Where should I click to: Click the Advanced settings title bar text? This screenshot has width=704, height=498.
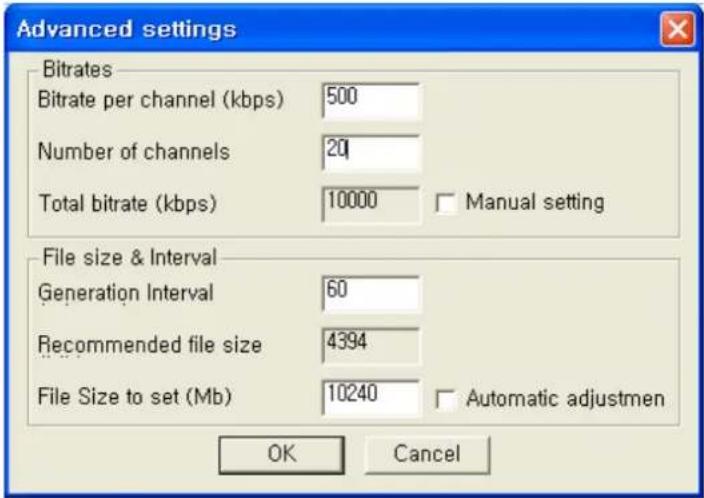click(126, 30)
